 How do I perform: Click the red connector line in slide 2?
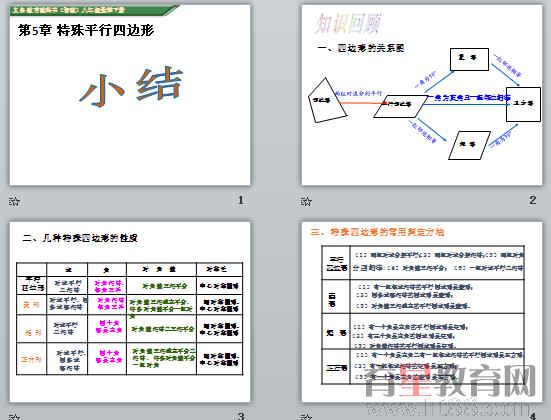click(362, 103)
